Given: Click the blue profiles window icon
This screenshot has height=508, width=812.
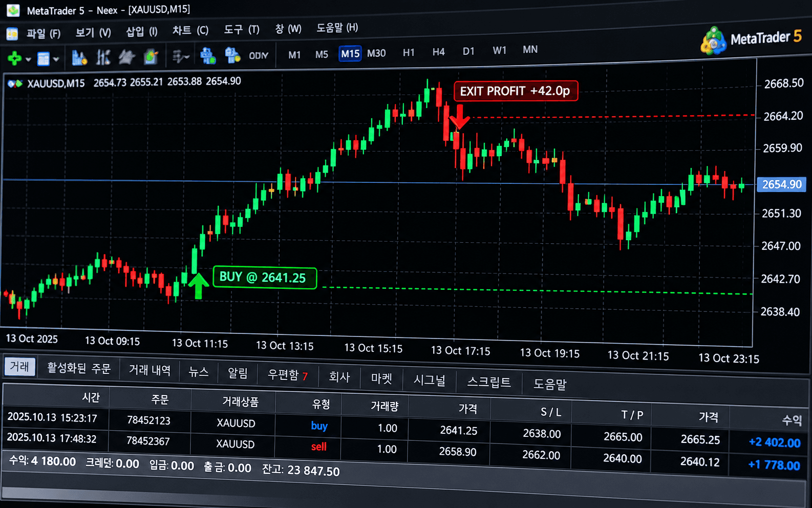Looking at the screenshot, I should (44, 59).
